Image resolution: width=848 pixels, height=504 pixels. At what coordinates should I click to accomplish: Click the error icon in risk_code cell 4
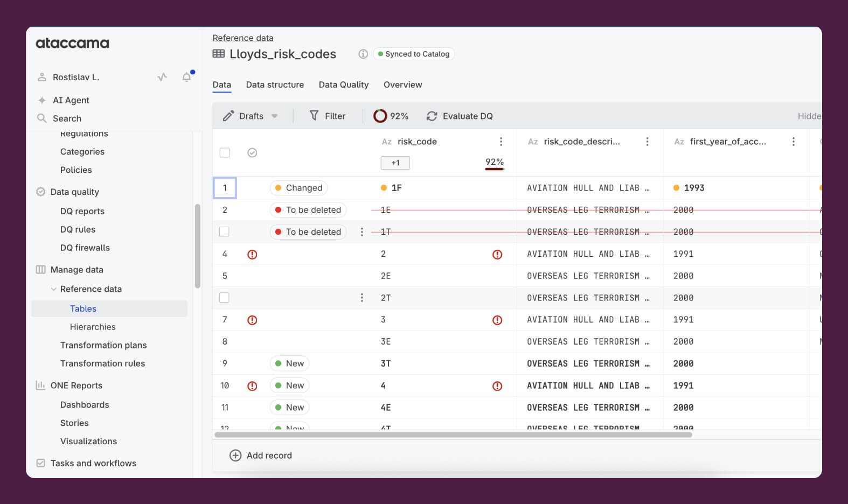click(497, 386)
